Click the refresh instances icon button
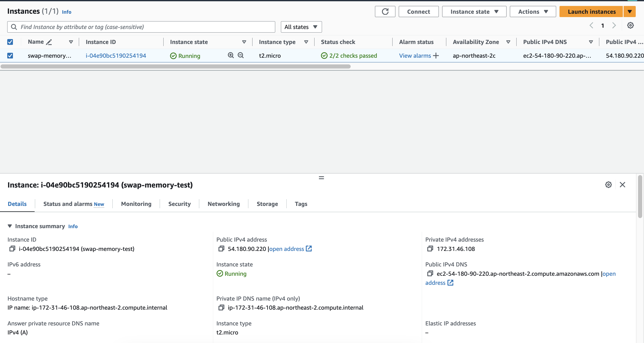 (385, 12)
